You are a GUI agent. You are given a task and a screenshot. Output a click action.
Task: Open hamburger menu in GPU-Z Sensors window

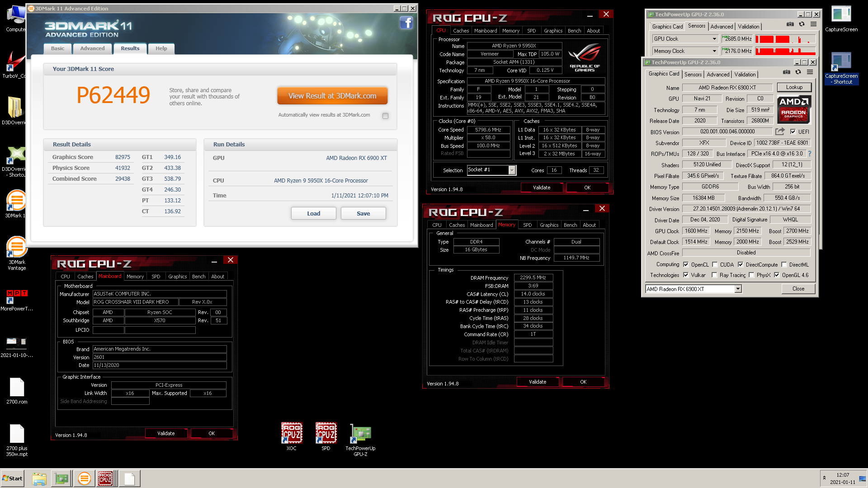[x=813, y=24]
